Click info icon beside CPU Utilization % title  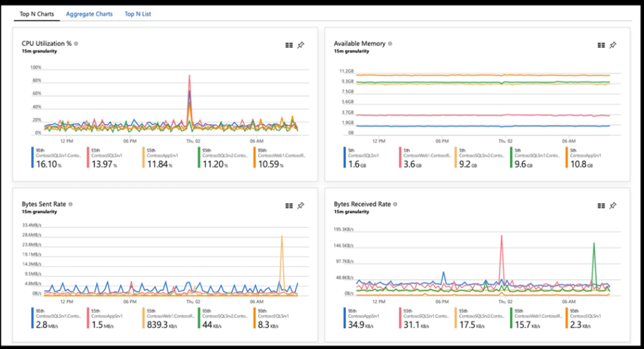(x=76, y=43)
